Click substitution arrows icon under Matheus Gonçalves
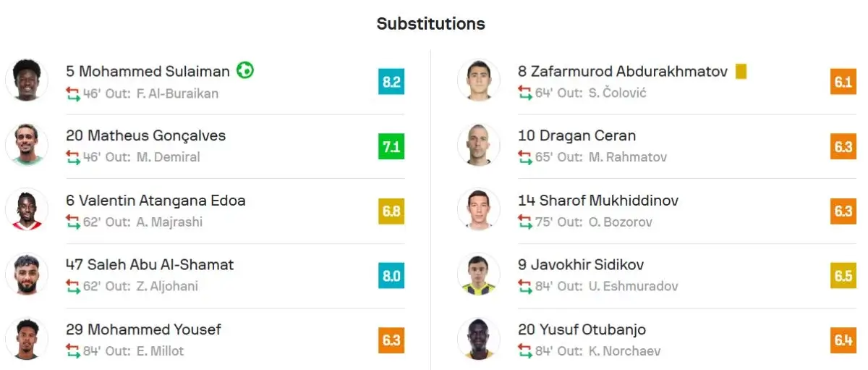The width and height of the screenshot is (868, 370). click(x=73, y=157)
